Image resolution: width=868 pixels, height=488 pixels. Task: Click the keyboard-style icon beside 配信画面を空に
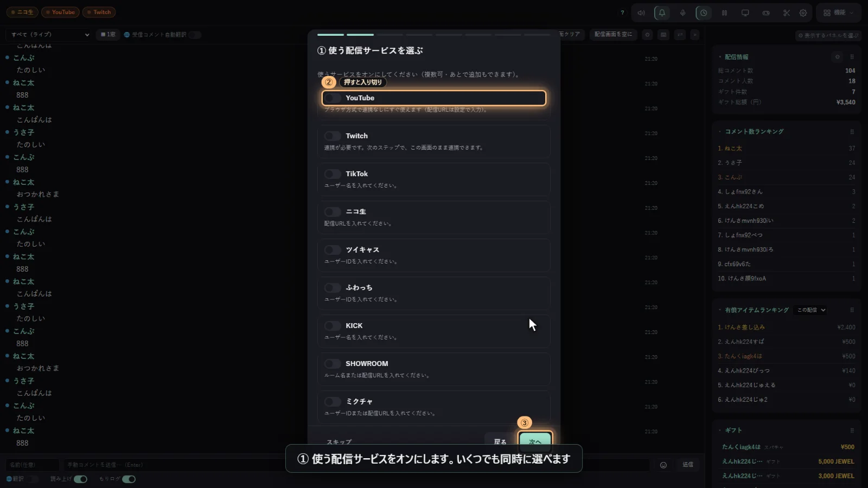coord(663,35)
